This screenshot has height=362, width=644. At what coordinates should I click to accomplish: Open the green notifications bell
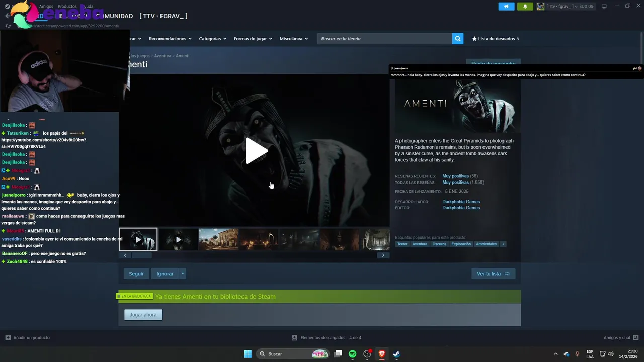point(525,6)
